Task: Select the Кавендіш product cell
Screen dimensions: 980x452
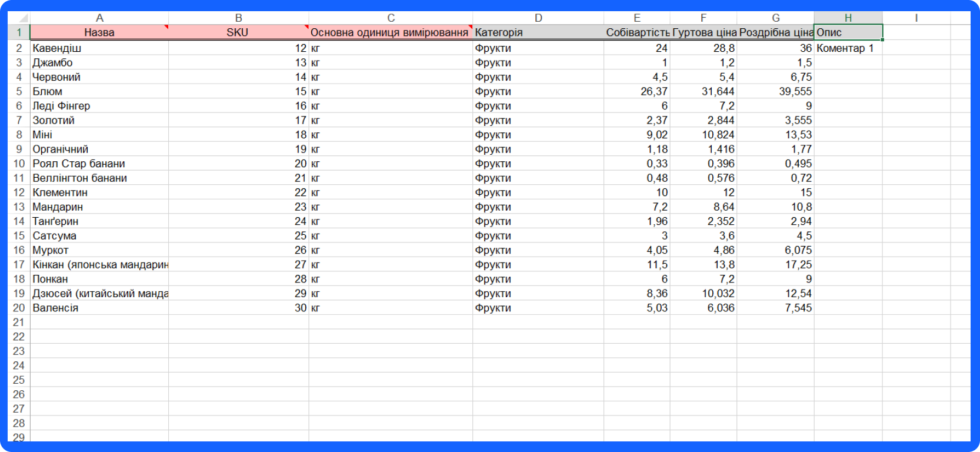Action: (x=99, y=48)
